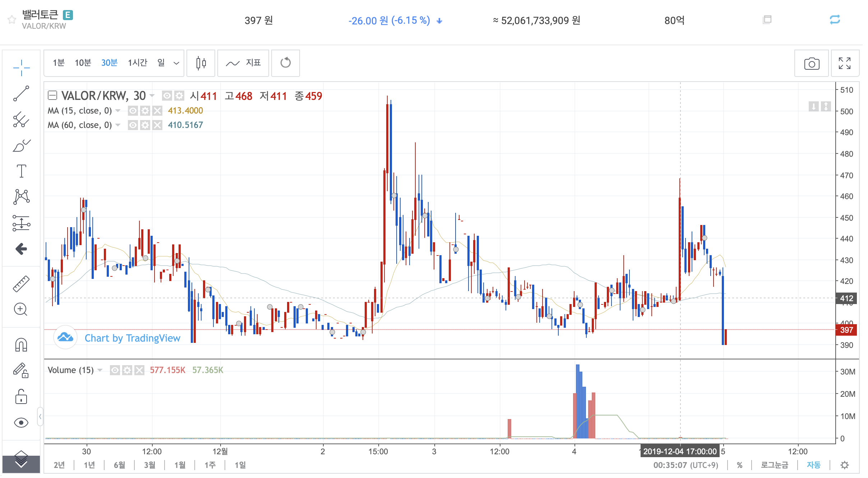
Task: Activate the magnet mode icon
Action: click(21, 345)
